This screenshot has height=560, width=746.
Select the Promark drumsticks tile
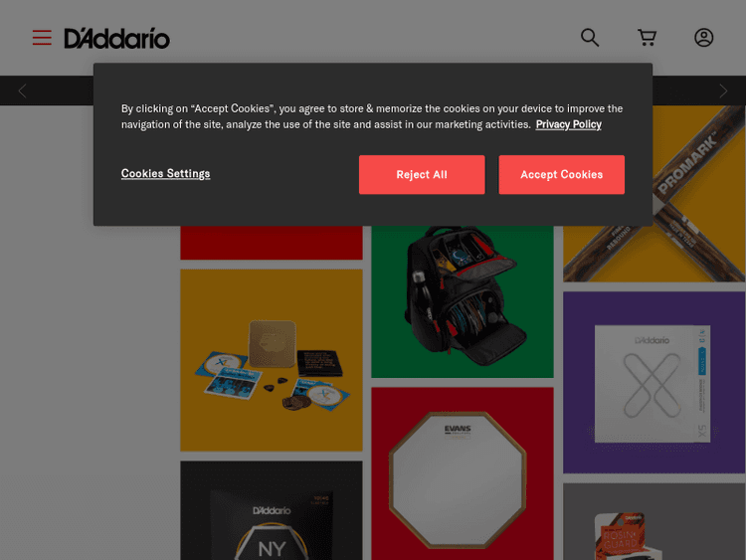[653, 194]
